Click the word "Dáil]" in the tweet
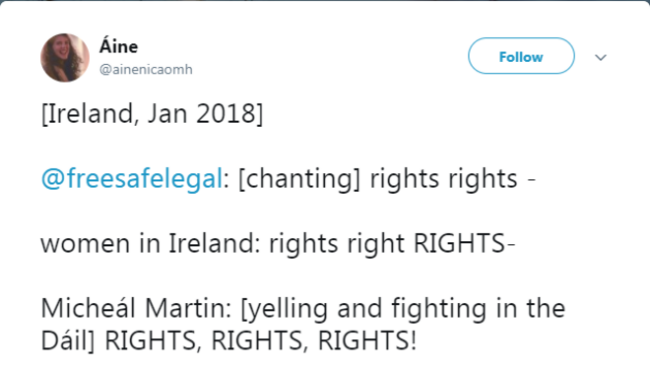 click(68, 341)
